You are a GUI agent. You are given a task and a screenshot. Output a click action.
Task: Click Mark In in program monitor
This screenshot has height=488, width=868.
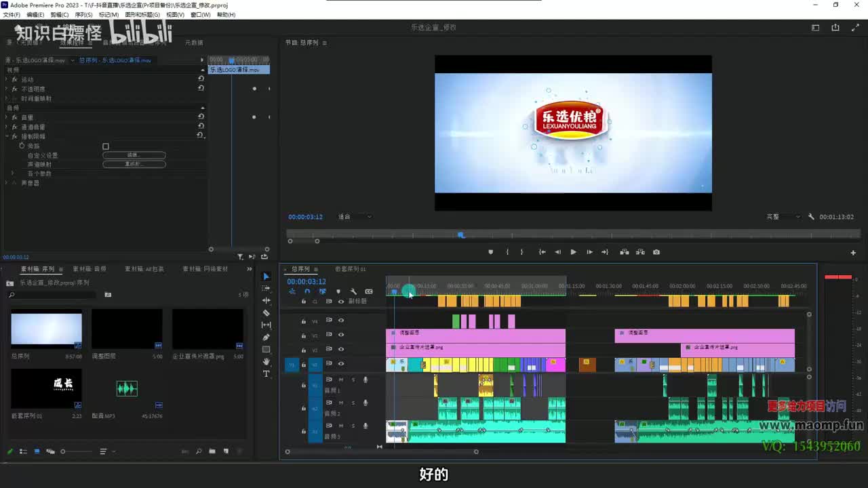tap(507, 252)
